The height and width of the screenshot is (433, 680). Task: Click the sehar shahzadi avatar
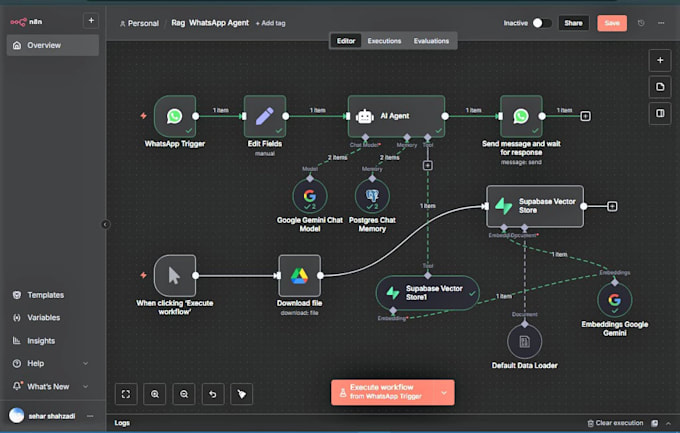16,416
